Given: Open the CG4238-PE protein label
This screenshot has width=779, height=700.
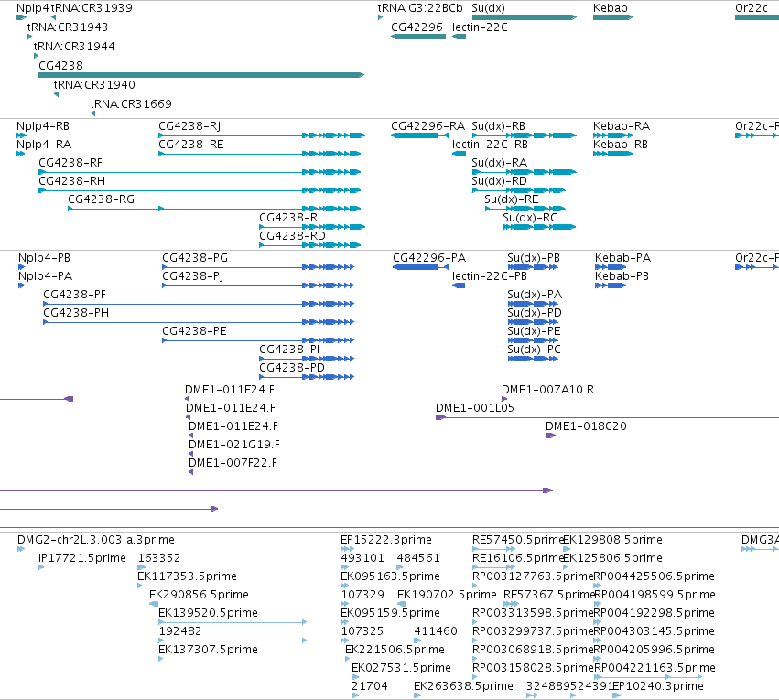Looking at the screenshot, I should click(x=194, y=331).
